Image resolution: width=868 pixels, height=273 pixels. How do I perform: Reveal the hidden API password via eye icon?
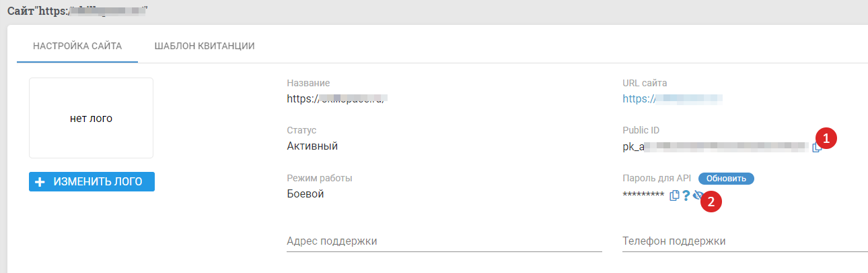[698, 195]
